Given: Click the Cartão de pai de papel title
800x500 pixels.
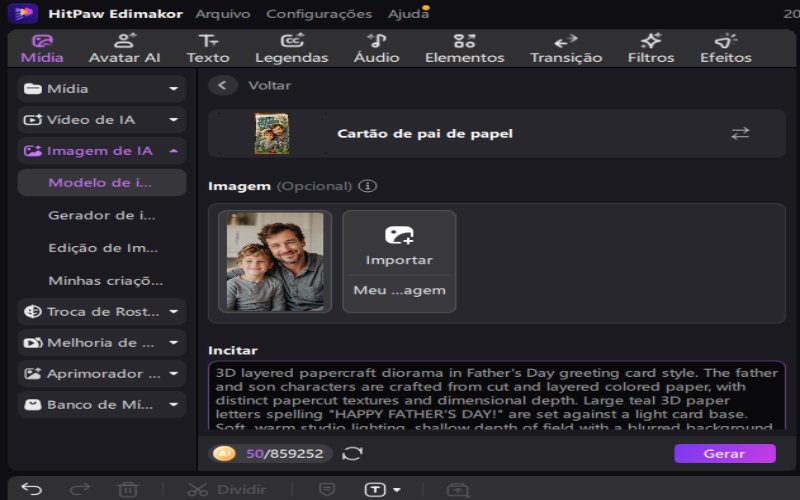Looking at the screenshot, I should tap(425, 134).
